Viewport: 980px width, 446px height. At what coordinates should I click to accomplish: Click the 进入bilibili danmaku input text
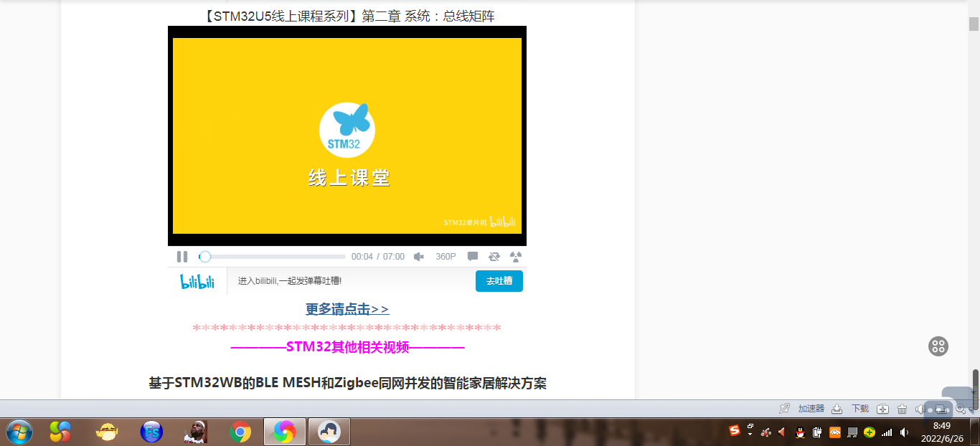coord(290,281)
